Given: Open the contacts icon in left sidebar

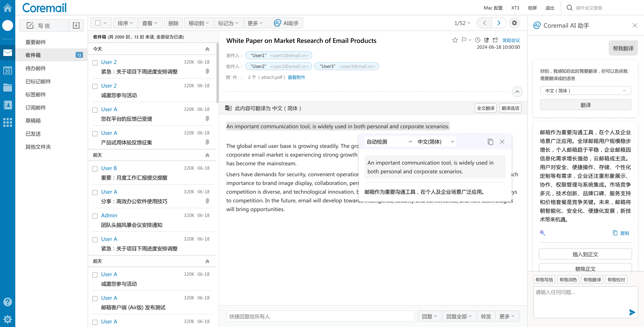Looking at the screenshot, I should (8, 105).
